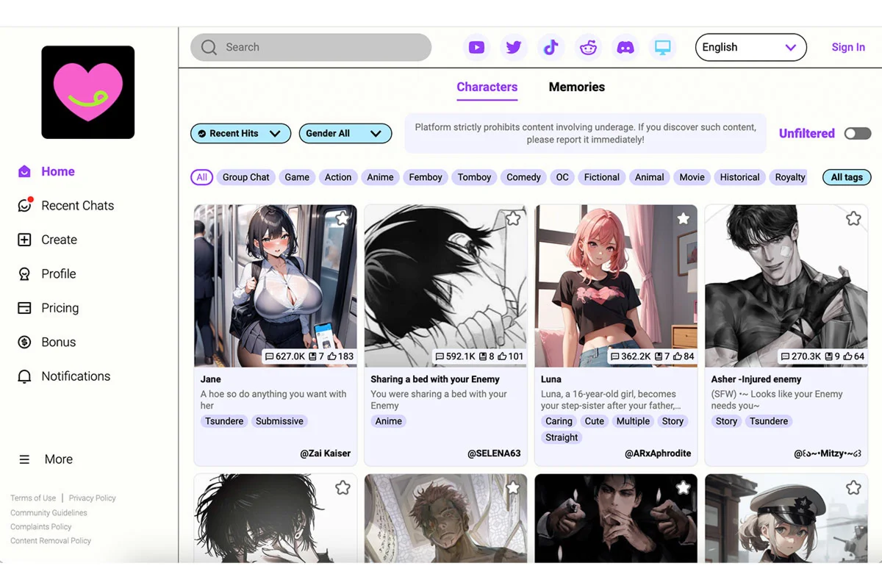This screenshot has height=588, width=882.
Task: Click the 627.0K chat count on Jane
Action: 285,356
